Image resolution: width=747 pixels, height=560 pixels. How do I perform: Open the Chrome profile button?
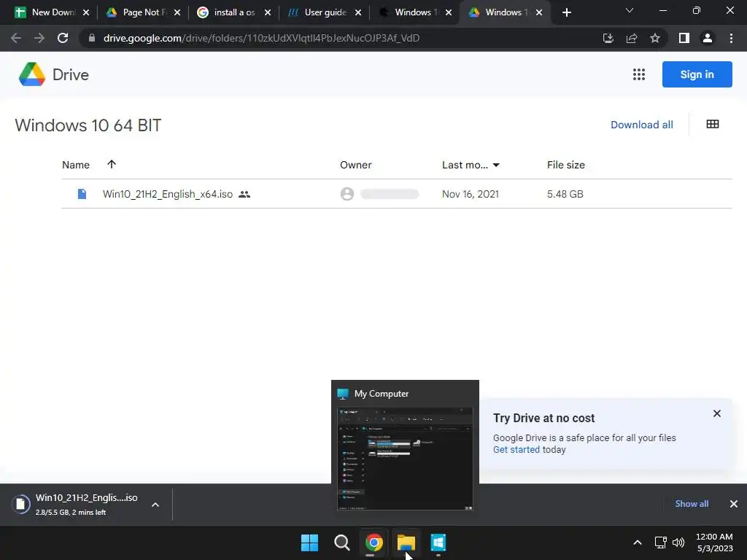(708, 38)
